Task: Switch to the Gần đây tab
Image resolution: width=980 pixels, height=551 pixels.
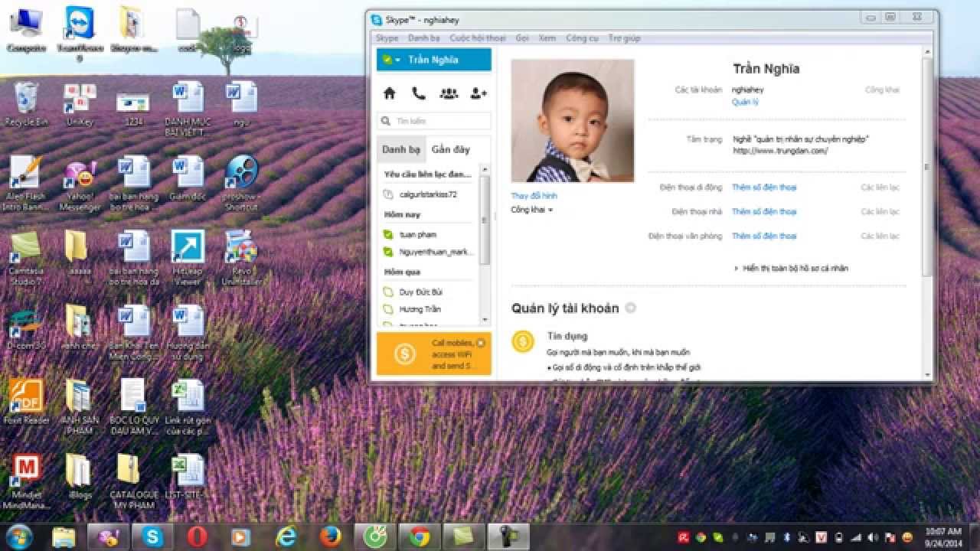Action: click(x=450, y=149)
